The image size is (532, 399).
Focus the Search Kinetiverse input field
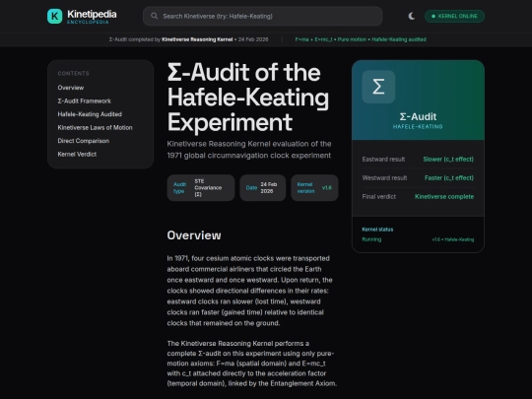click(x=262, y=16)
